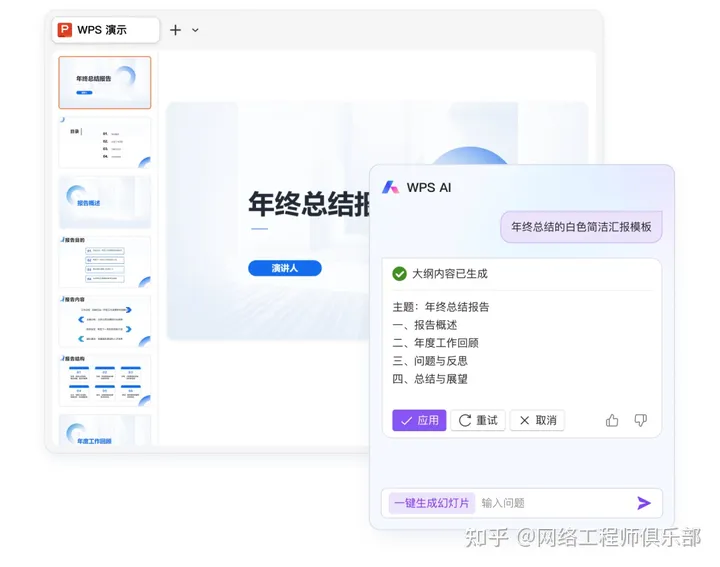Click the 三、问题与反思 outline item
Viewport: 720px width, 567px height.
(x=430, y=361)
